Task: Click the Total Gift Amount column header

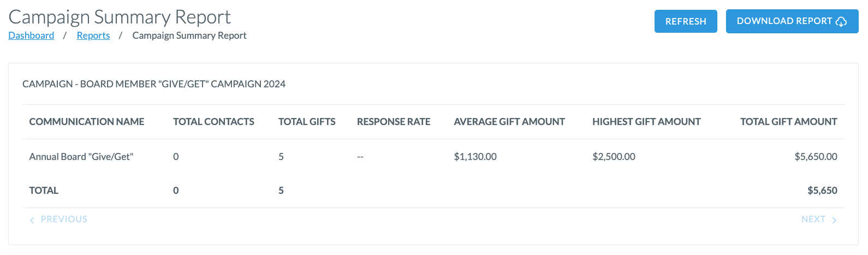Action: (788, 122)
